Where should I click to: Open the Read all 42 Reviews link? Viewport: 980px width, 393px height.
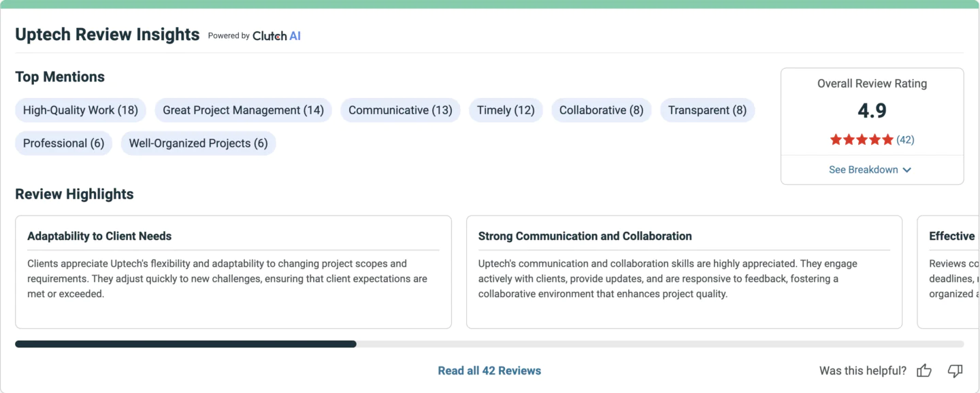[489, 371]
